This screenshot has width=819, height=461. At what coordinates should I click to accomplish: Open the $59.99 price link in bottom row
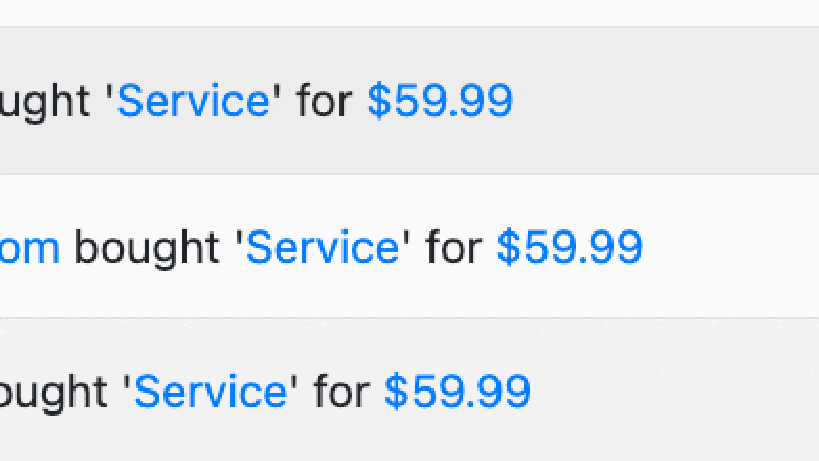click(457, 392)
